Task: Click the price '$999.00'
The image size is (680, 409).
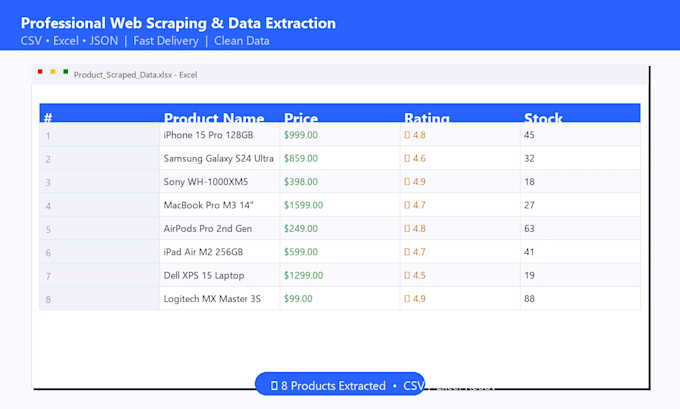Action: tap(301, 135)
